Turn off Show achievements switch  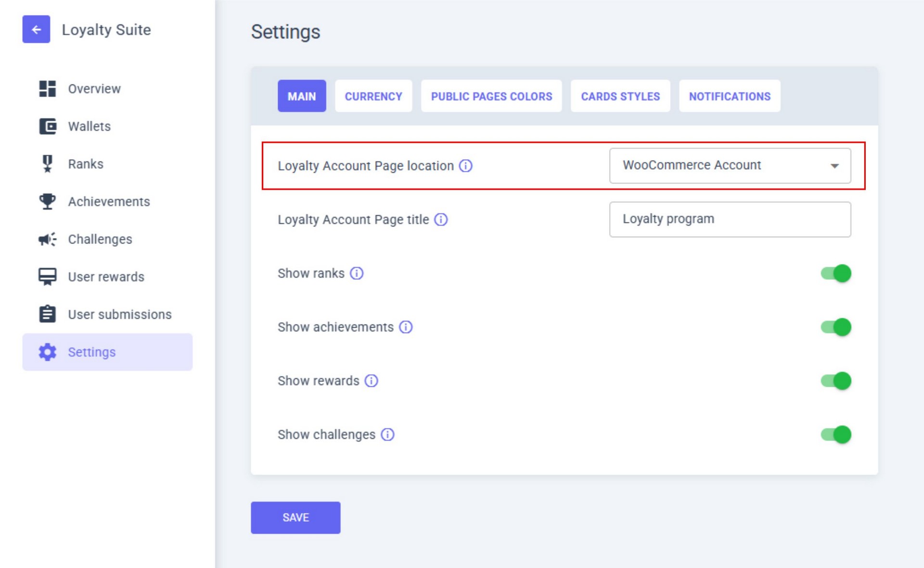(836, 327)
